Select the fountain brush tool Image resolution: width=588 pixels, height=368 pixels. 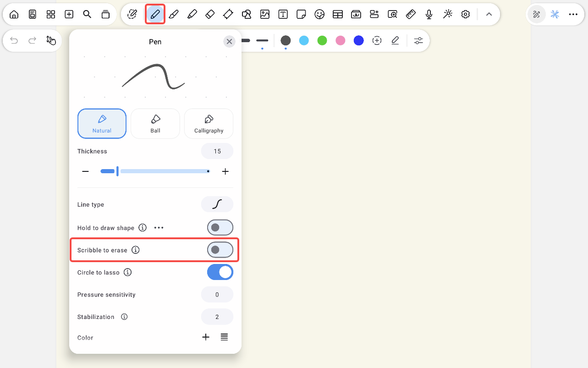pyautogui.click(x=174, y=14)
